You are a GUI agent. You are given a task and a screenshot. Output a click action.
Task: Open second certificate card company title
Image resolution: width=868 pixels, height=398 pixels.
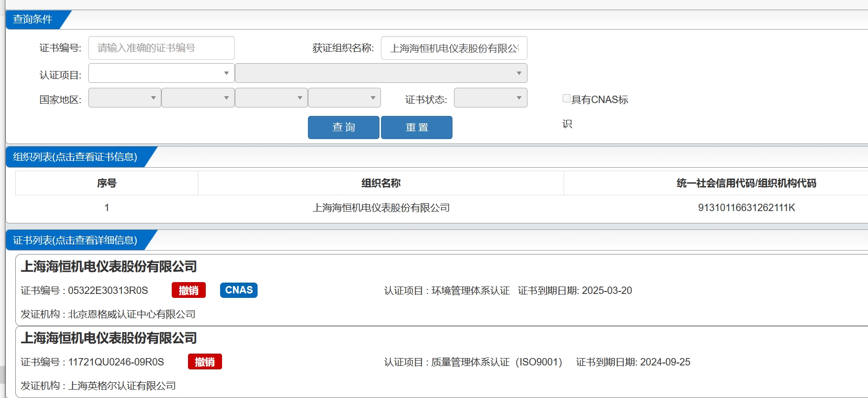109,338
